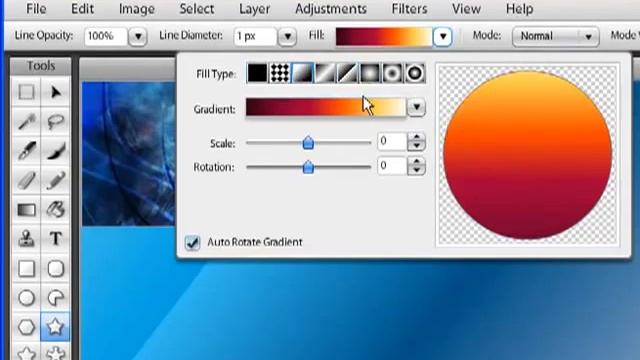This screenshot has width=640, height=360.
Task: Select the Lasso tool
Action: tap(56, 122)
